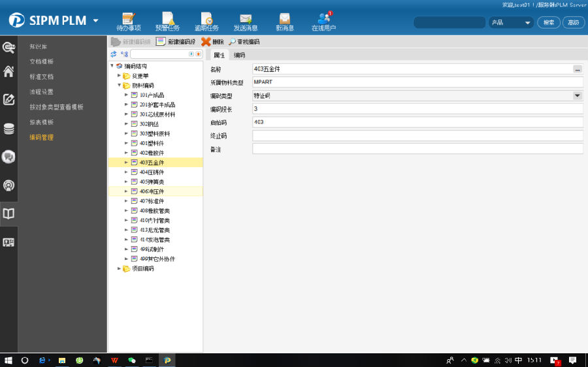Click the database icon in left sidebar
This screenshot has width=588, height=367.
(9, 129)
